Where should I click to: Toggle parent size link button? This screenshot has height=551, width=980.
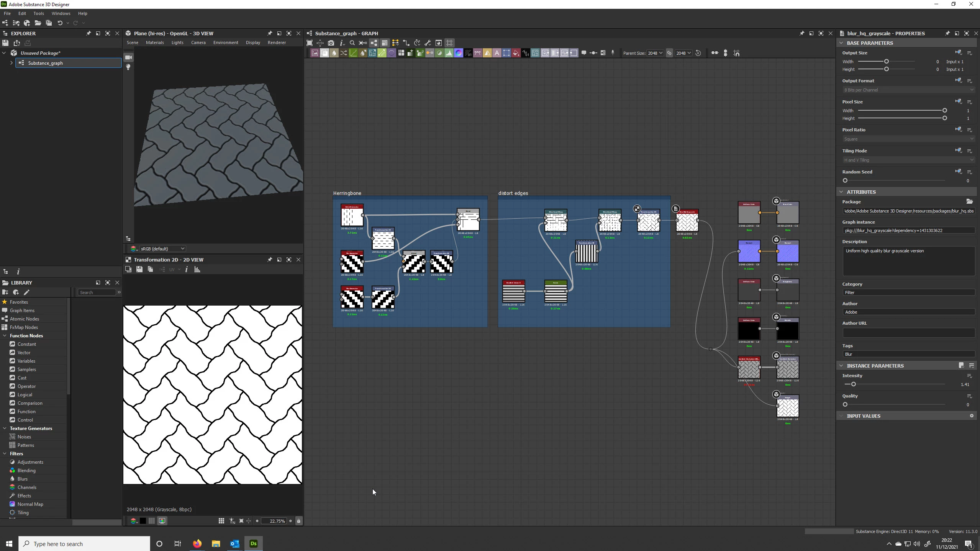tap(669, 53)
